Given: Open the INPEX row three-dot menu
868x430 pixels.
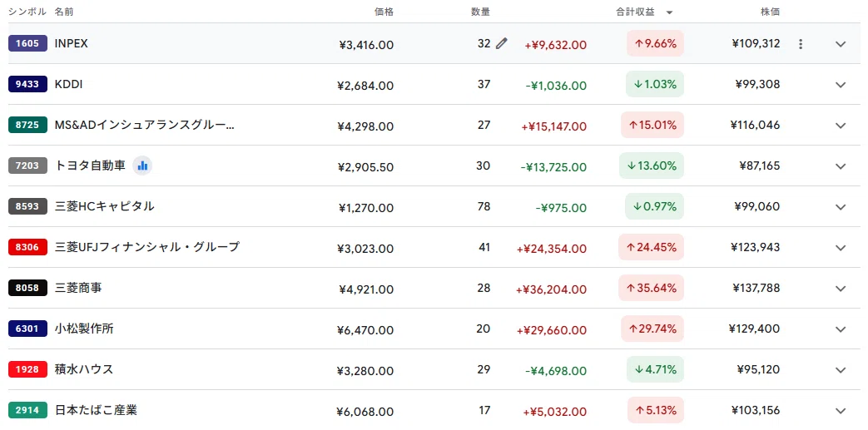Looking at the screenshot, I should click(800, 44).
